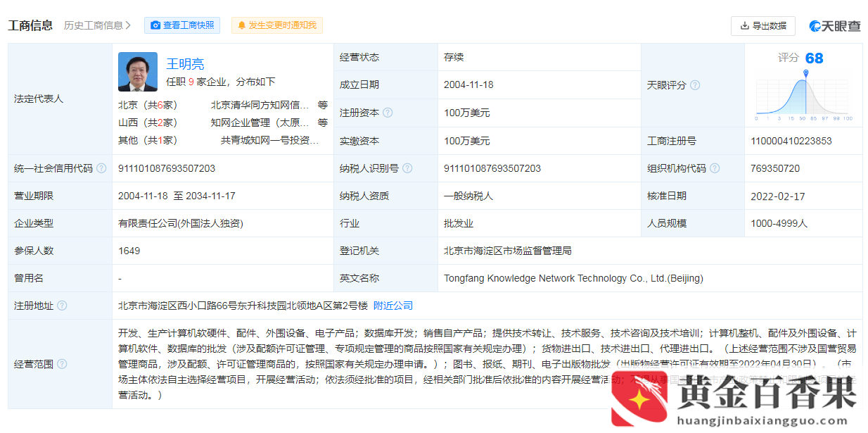Open the 天眼查 logo

tap(834, 26)
